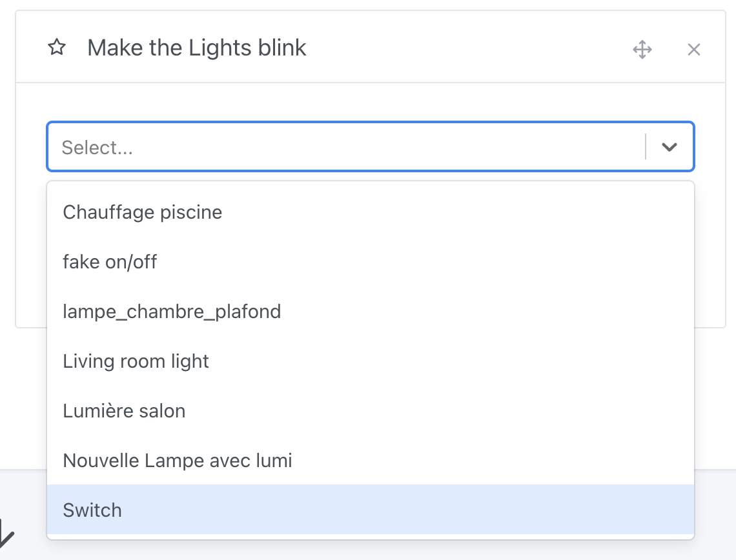The image size is (736, 560).
Task: Open the device selection dropdown chevron
Action: click(669, 146)
